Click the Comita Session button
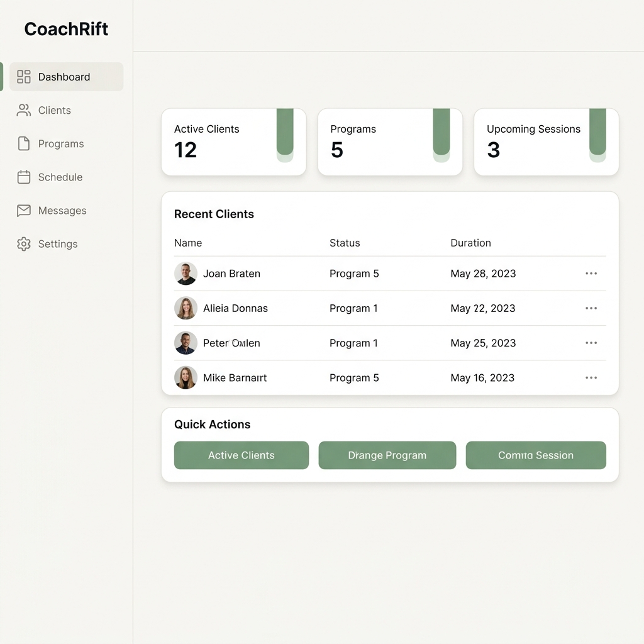The image size is (644, 644). 536,455
